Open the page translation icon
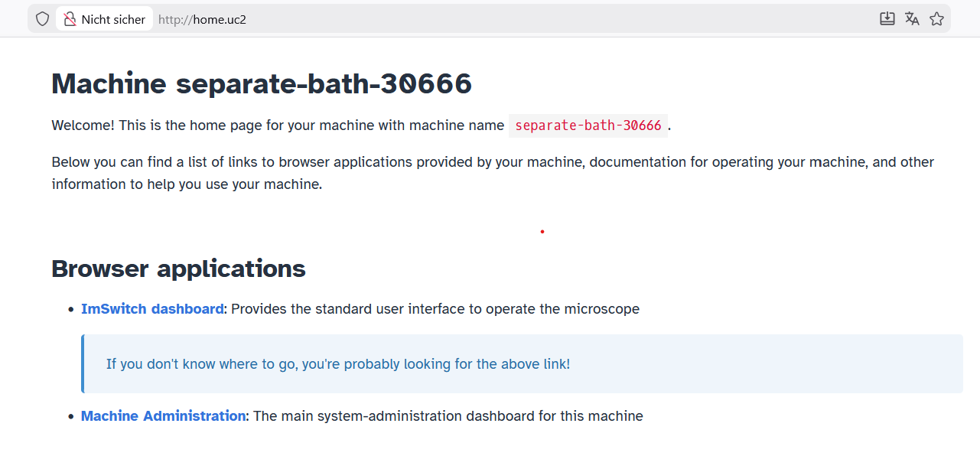 [912, 18]
